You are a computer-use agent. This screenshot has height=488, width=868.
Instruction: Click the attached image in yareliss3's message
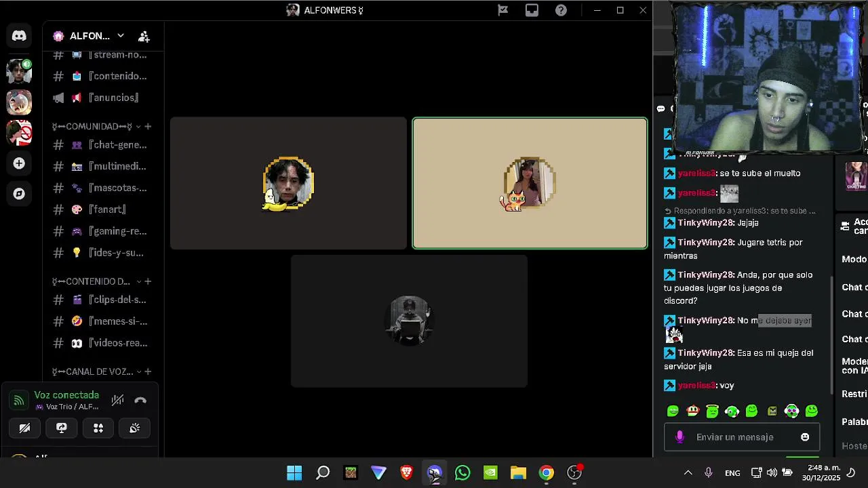pos(729,194)
